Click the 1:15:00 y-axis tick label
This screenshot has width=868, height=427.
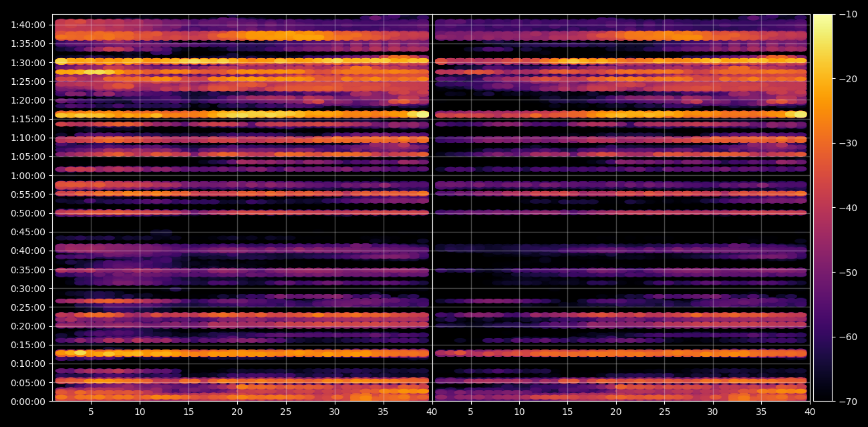[28, 119]
